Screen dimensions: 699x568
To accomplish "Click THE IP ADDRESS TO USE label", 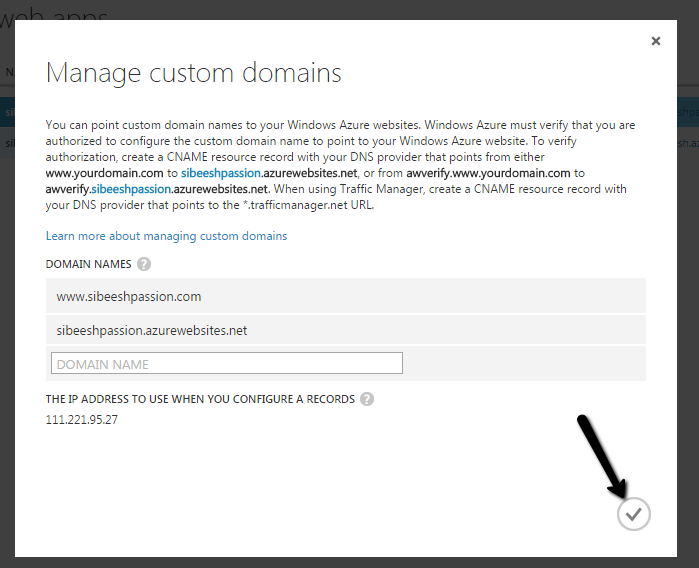I will [200, 399].
